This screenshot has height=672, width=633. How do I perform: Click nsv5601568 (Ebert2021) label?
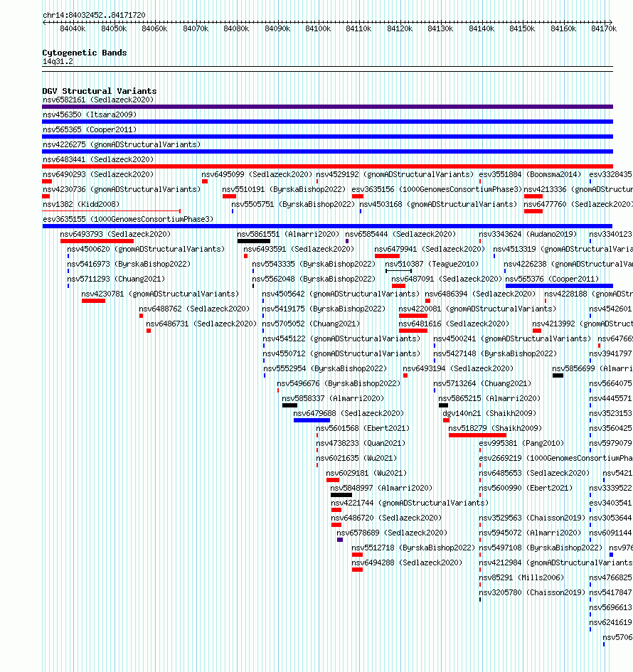[363, 429]
